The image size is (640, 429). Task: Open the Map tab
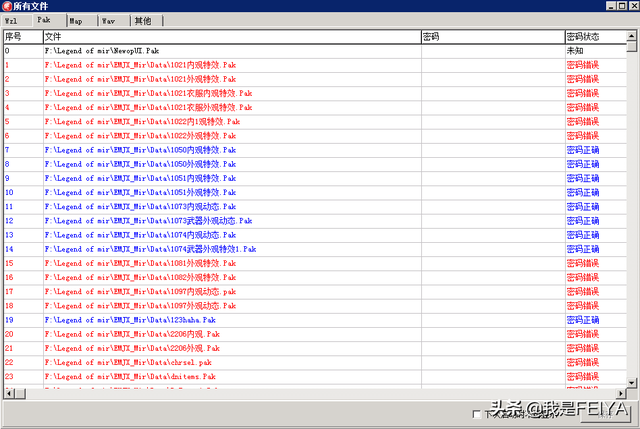[82, 21]
